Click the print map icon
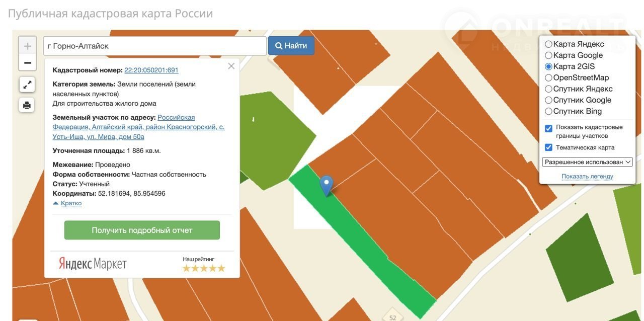This screenshot has height=321, width=644. tap(27, 105)
